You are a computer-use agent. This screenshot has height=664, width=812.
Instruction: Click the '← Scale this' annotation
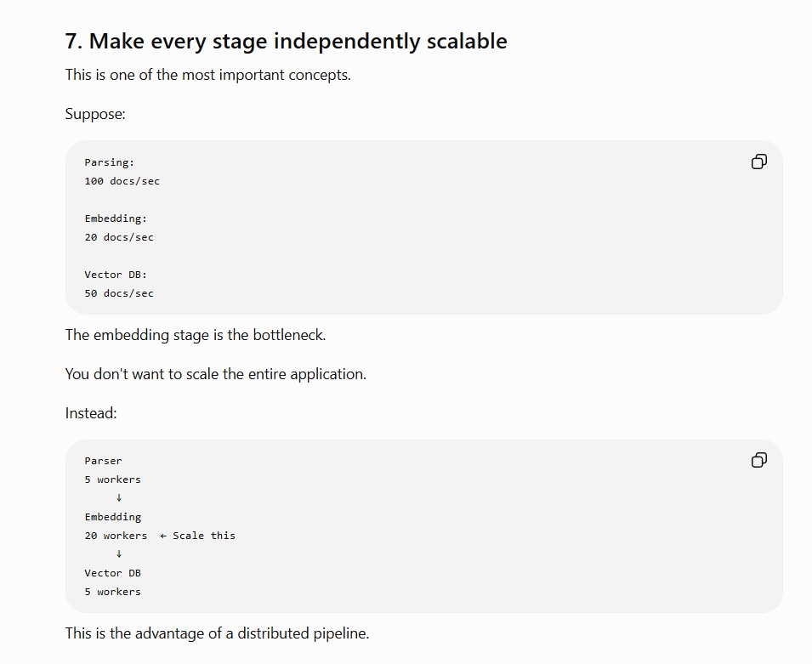197,536
